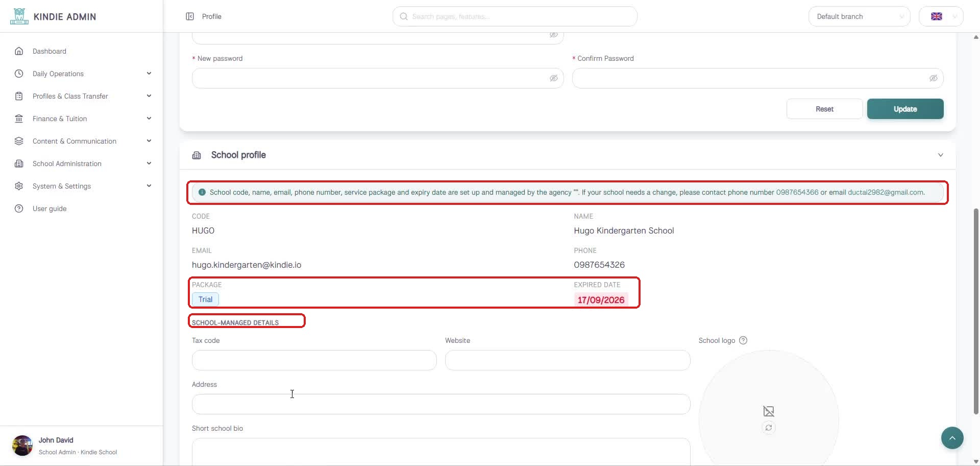Viewport: 980px width, 466px height.
Task: Click the System & Settings gear icon
Action: [x=19, y=186]
